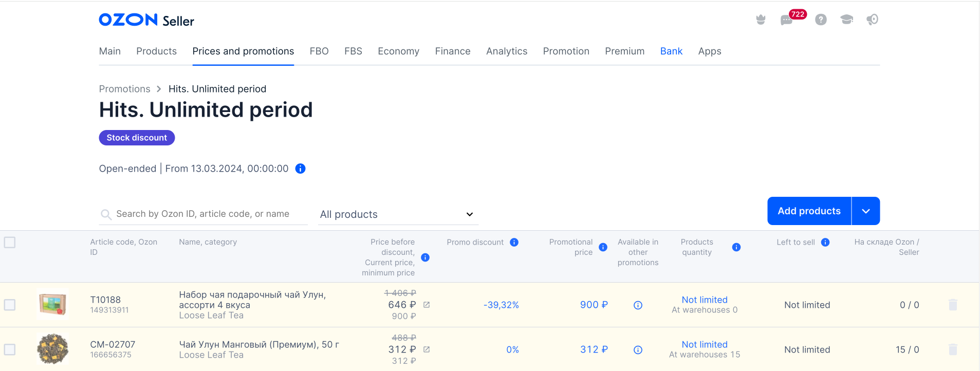Click promo discount 0%
980x371 pixels.
(x=512, y=349)
